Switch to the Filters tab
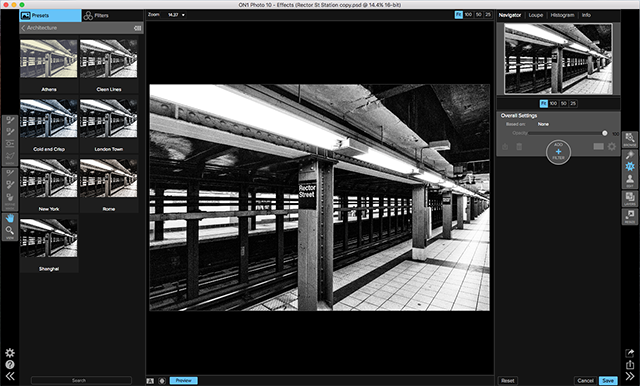This screenshot has height=386, width=640. (x=96, y=16)
